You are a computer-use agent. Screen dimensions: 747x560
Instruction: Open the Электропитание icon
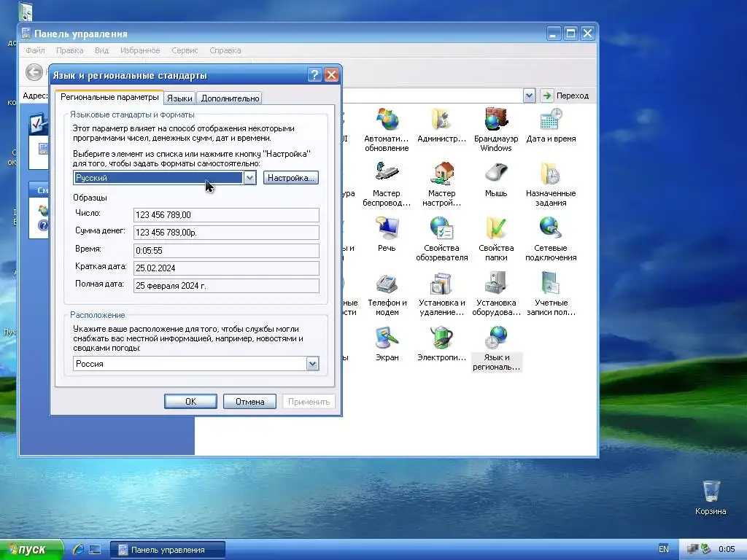pos(441,343)
